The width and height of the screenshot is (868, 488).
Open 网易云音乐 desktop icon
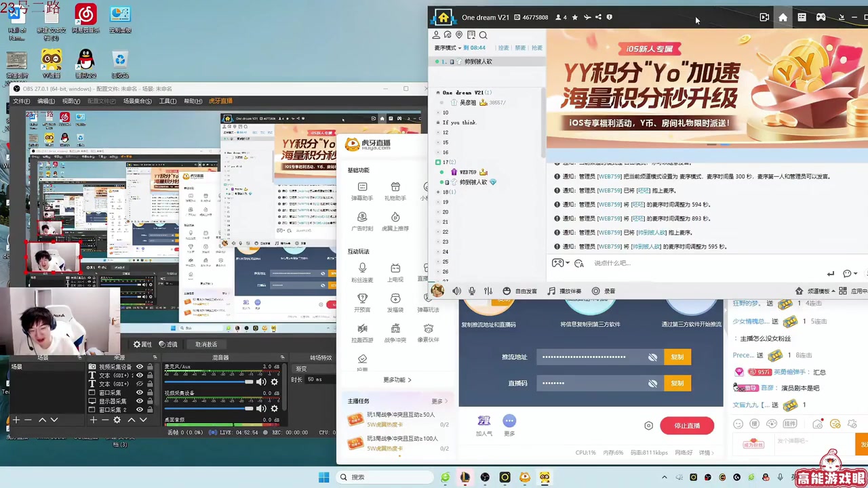(x=85, y=18)
